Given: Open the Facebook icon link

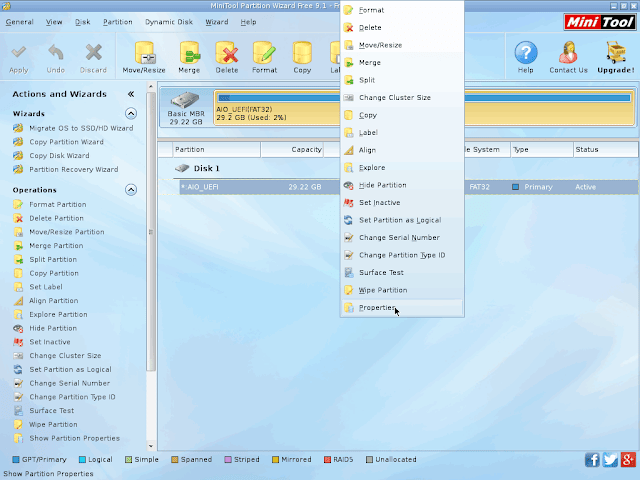Looking at the screenshot, I should [x=592, y=460].
